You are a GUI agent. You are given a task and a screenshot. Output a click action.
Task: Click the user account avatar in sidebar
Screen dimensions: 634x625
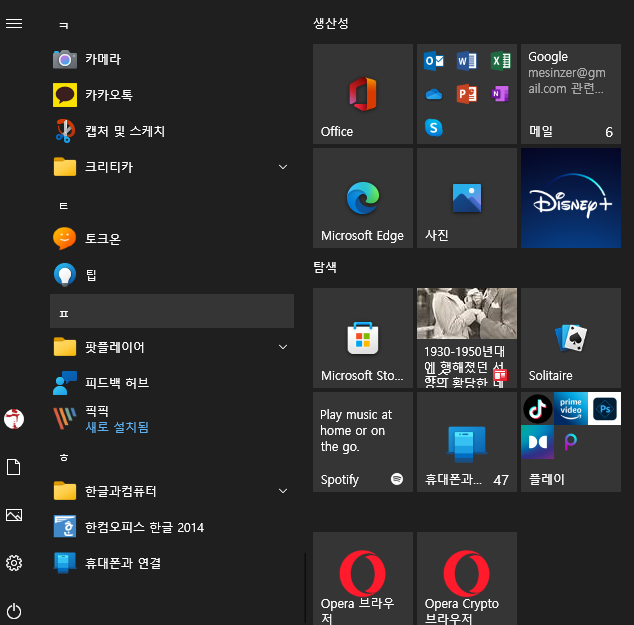tap(14, 419)
